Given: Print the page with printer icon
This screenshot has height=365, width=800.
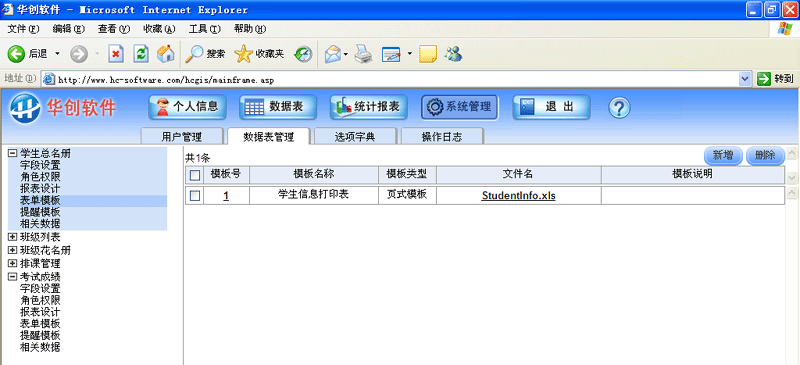Looking at the screenshot, I should (x=364, y=54).
